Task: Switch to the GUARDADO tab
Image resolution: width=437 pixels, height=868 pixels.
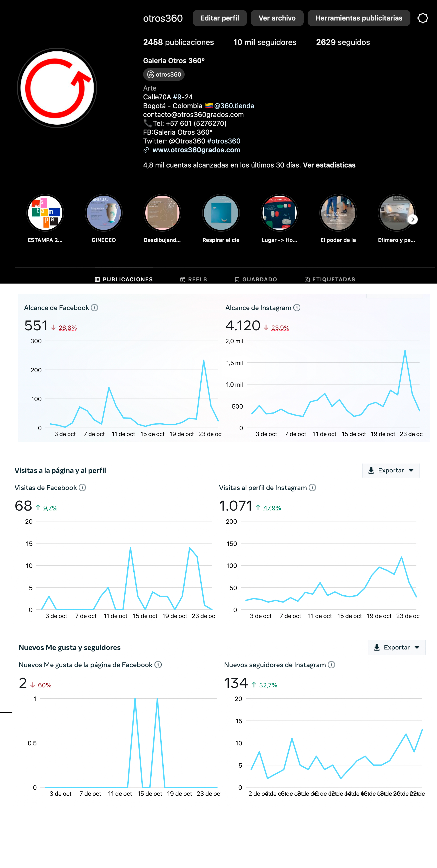Action: (256, 279)
